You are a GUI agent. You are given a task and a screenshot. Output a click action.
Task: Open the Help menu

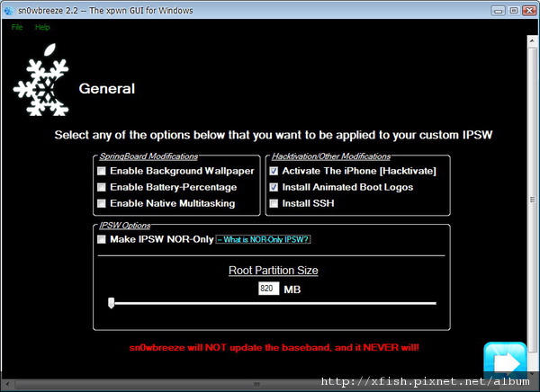42,27
